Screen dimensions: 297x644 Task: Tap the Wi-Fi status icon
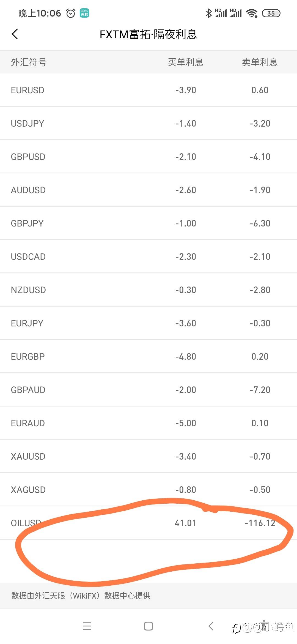tap(252, 13)
